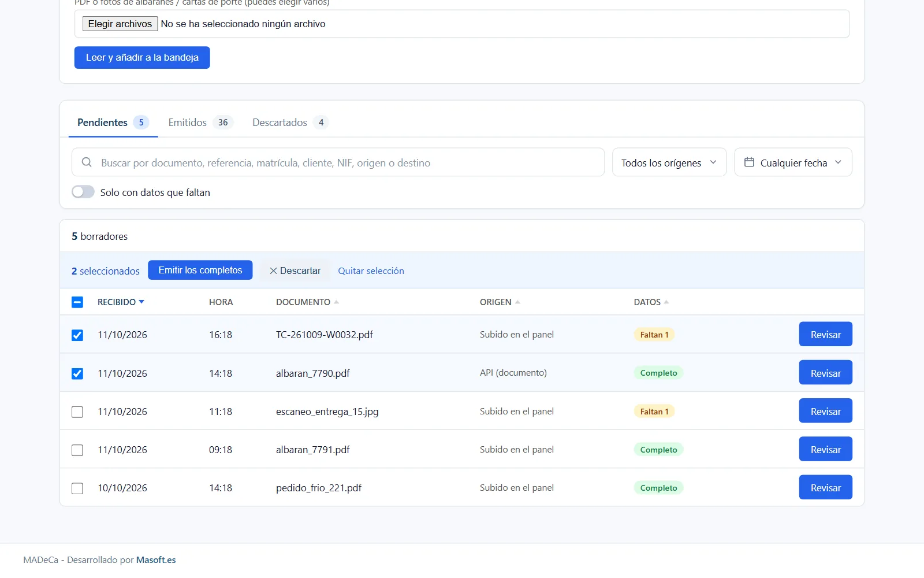Image resolution: width=924 pixels, height=578 pixels.
Task: Click the 10/10/2026 date cell
Action: [122, 488]
